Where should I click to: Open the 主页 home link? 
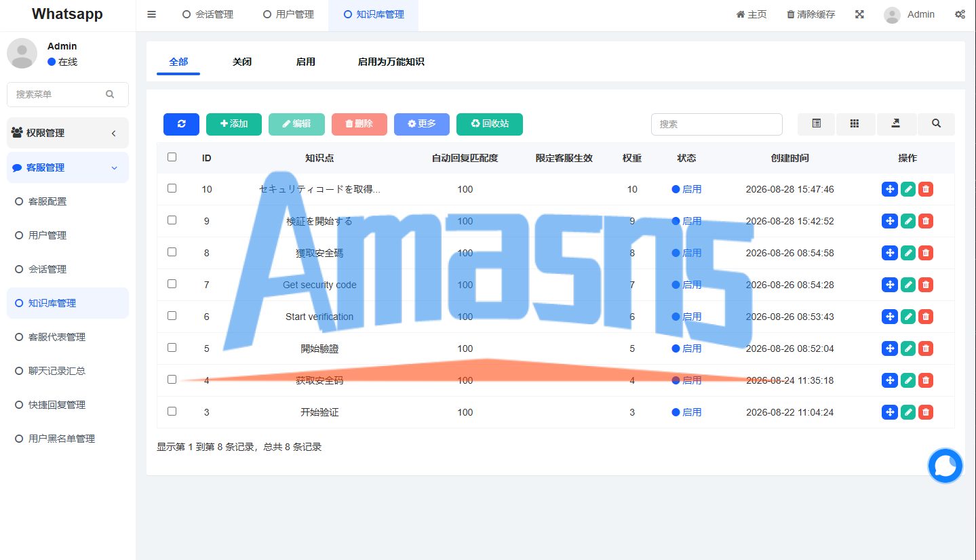pyautogui.click(x=751, y=14)
